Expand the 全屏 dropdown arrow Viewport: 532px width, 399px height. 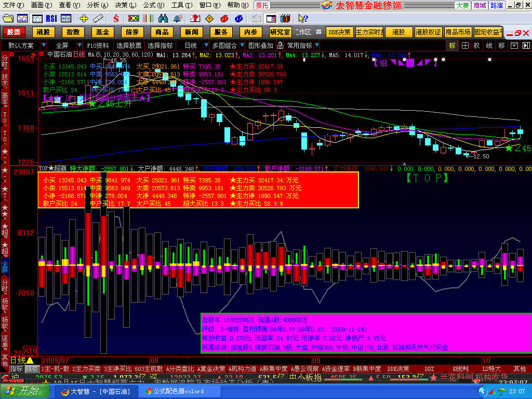[x=79, y=45]
